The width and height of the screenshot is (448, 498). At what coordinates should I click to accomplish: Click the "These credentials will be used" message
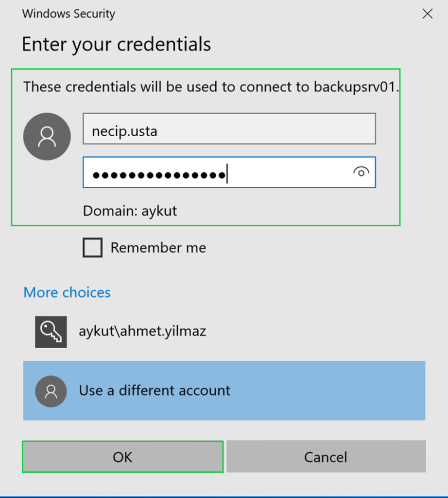coord(165,87)
